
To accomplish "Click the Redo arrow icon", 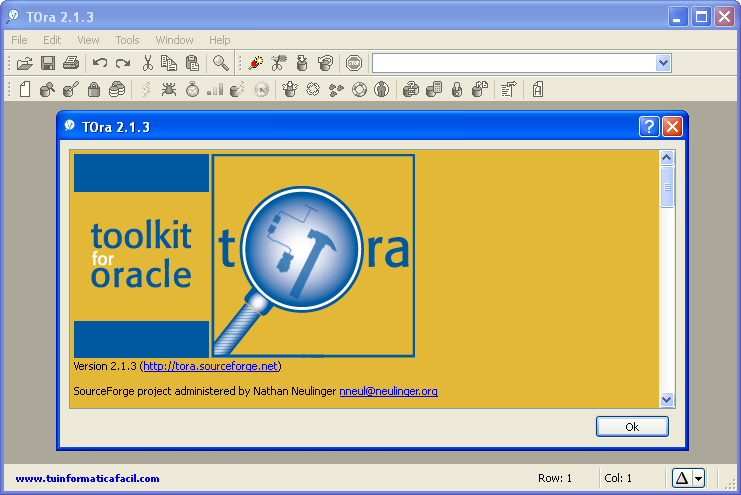I will 123,63.
